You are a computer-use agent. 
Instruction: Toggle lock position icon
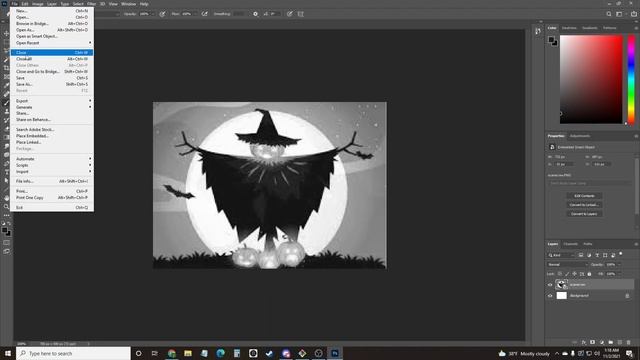pyautogui.click(x=574, y=274)
